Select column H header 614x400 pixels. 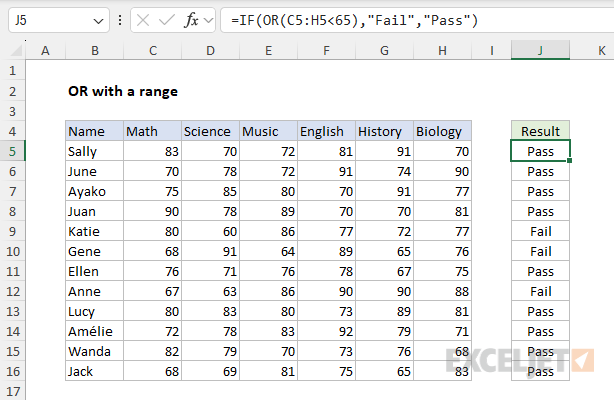coord(442,51)
